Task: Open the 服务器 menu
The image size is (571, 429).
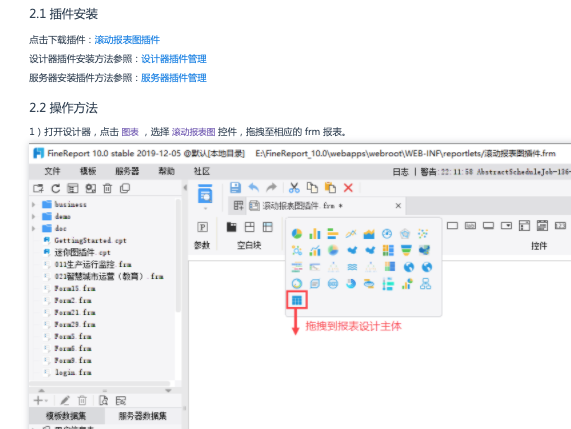Action: coord(127,171)
